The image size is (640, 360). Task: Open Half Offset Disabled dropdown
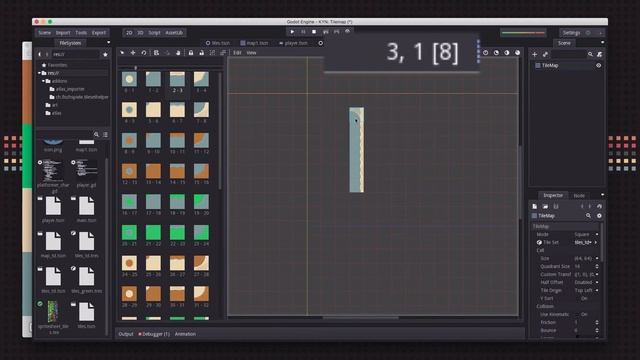pyautogui.click(x=586, y=282)
